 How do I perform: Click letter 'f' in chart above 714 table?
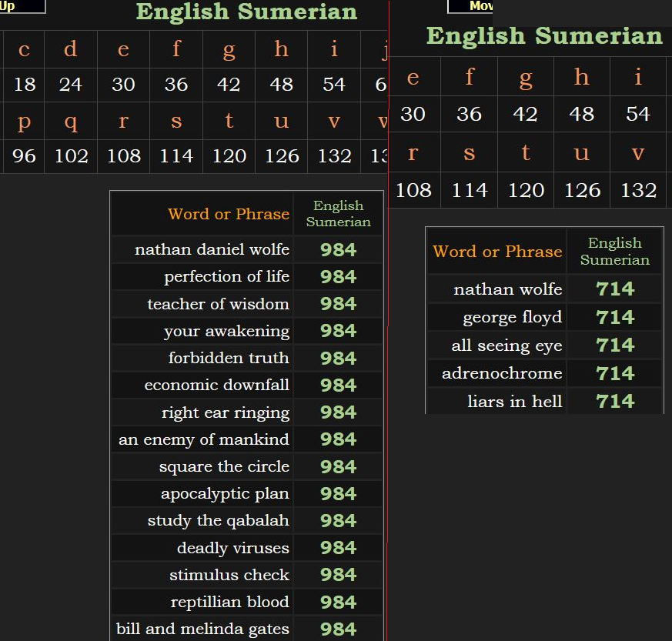[470, 77]
